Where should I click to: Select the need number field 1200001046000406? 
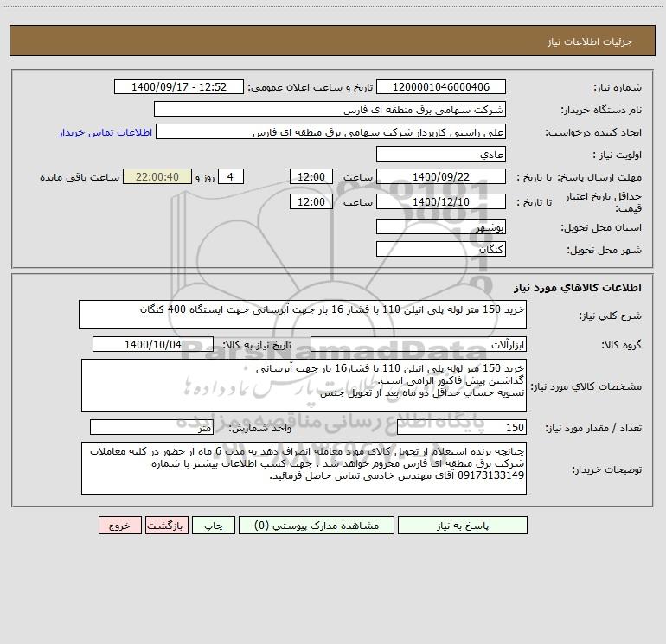point(441,86)
